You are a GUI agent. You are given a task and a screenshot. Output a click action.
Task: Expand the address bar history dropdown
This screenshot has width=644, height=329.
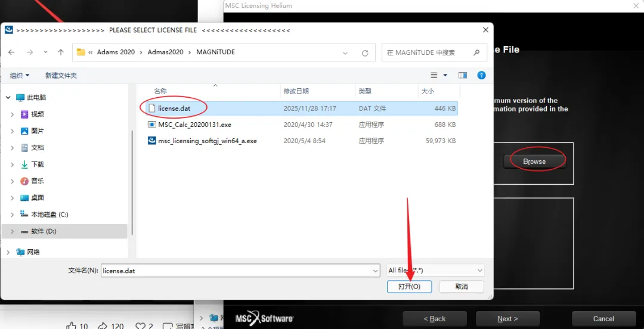tap(345, 53)
